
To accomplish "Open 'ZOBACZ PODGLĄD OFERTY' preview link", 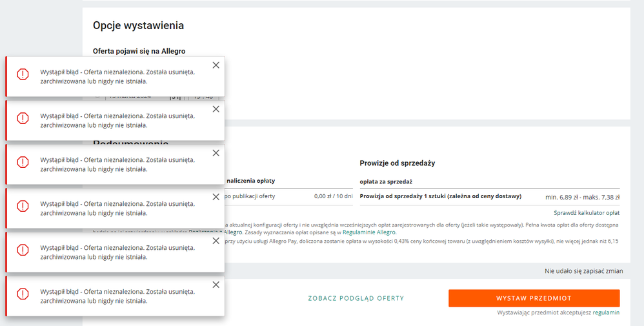I will pos(356,298).
